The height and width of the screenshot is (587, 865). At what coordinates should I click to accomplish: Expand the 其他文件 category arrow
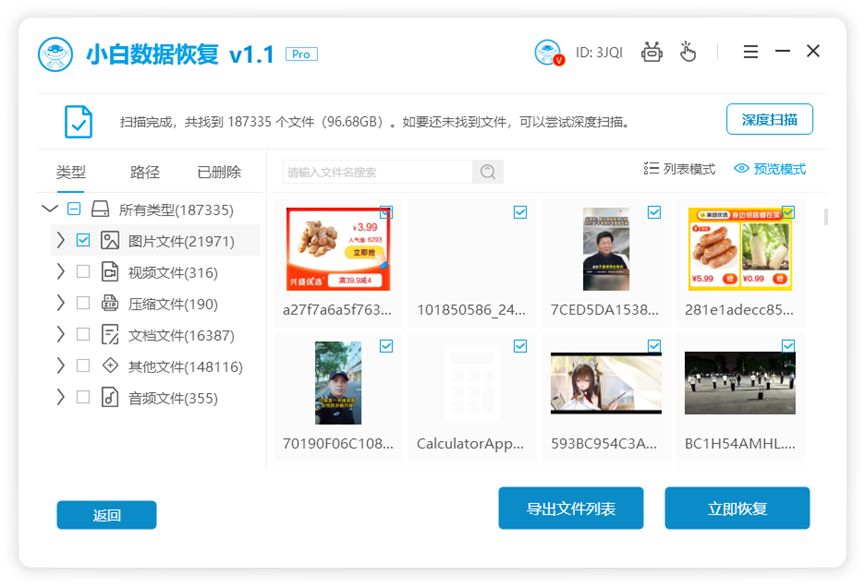[x=61, y=366]
